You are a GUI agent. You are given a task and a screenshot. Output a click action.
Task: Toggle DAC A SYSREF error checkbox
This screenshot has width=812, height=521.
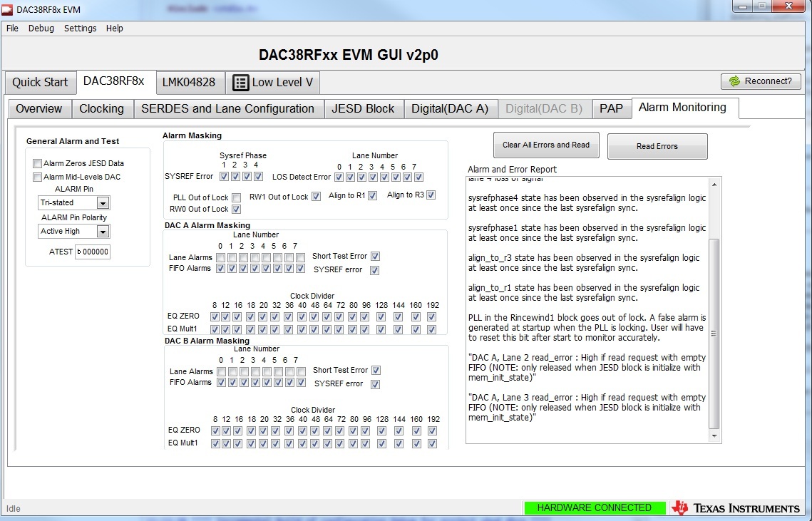pos(374,270)
